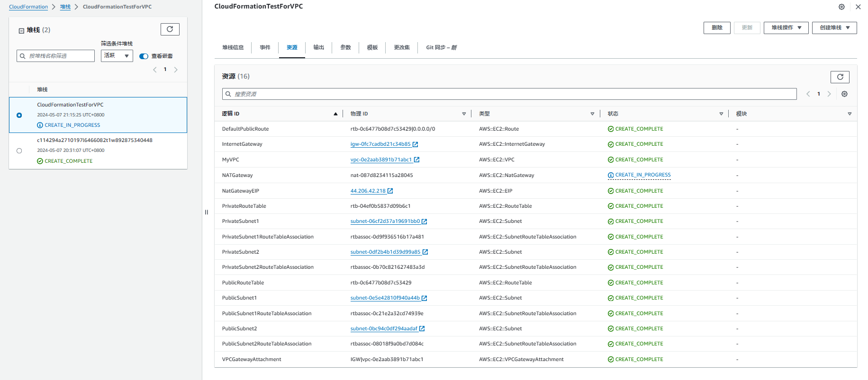Refresh the stacks list

pyautogui.click(x=170, y=29)
